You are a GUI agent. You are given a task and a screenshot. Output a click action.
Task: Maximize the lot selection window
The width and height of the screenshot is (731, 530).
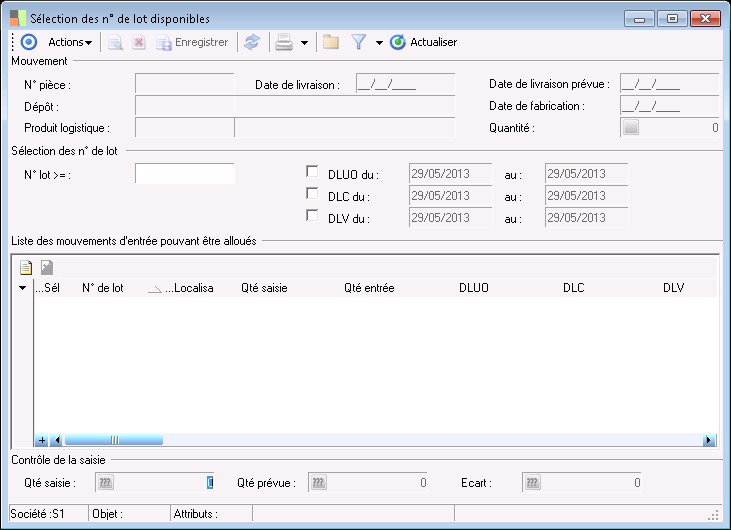click(672, 19)
